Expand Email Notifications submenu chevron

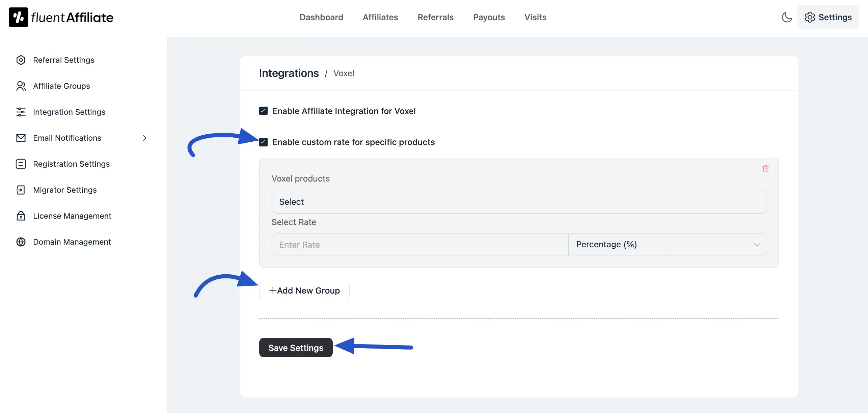144,138
